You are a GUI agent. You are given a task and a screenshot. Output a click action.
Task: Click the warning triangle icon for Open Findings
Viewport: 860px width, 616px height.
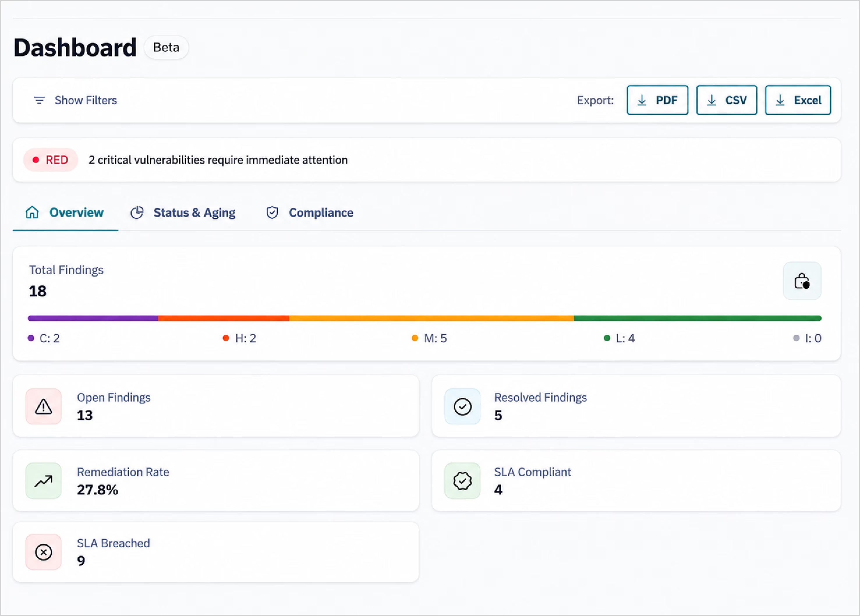coord(44,406)
